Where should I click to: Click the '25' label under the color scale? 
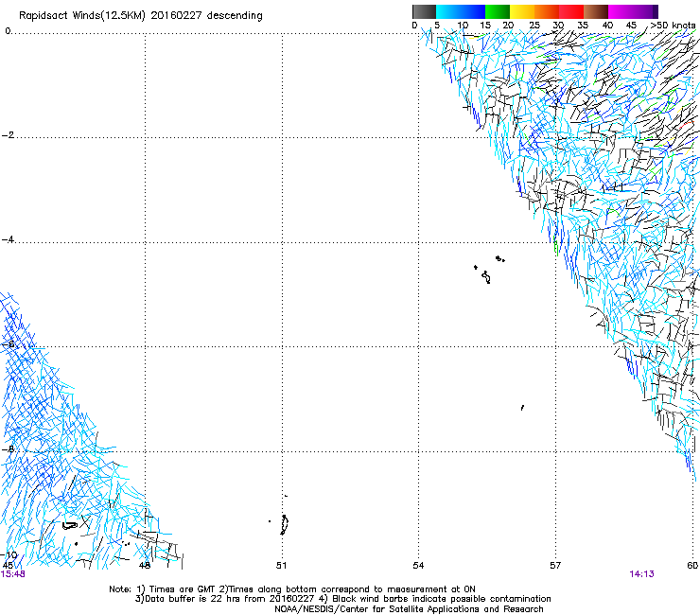click(x=534, y=26)
